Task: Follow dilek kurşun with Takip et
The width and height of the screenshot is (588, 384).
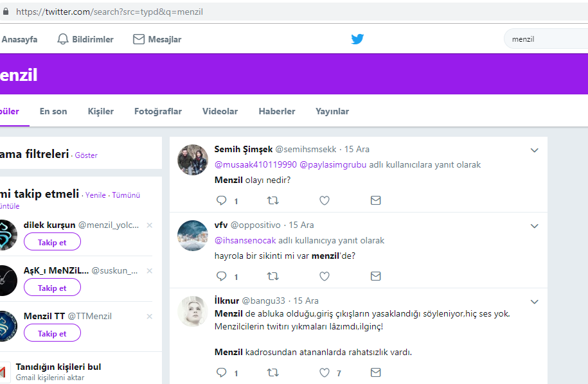Action: 52,242
